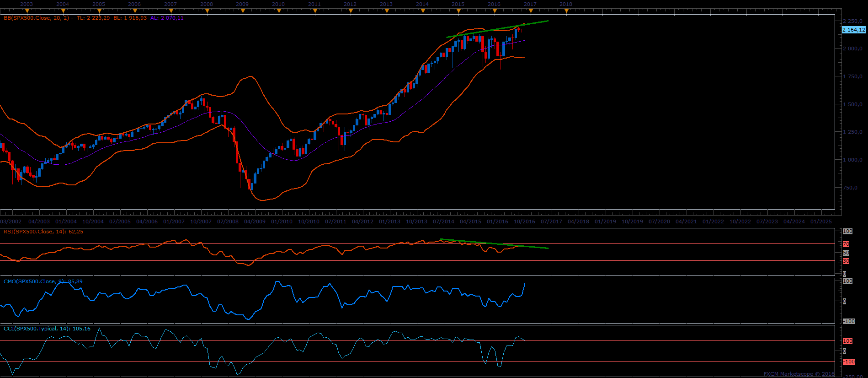Click the 04/2006 date on time axis

[147, 221]
